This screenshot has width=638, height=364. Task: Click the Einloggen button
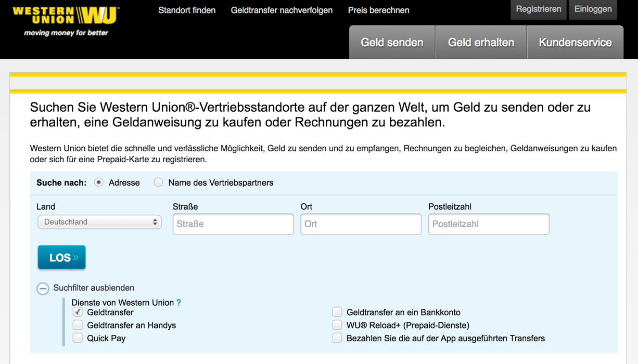(593, 9)
